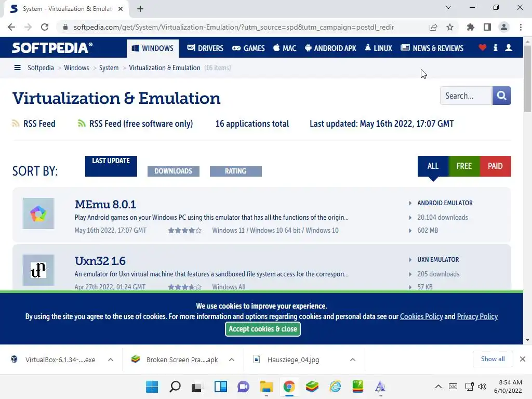
Task: Click the Softpedia Search input field
Action: coord(466,96)
